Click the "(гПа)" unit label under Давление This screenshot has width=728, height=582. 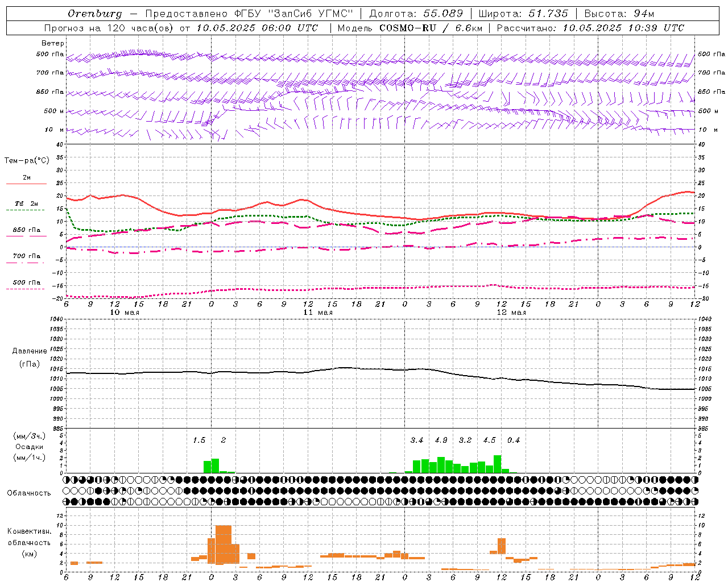tap(30, 364)
